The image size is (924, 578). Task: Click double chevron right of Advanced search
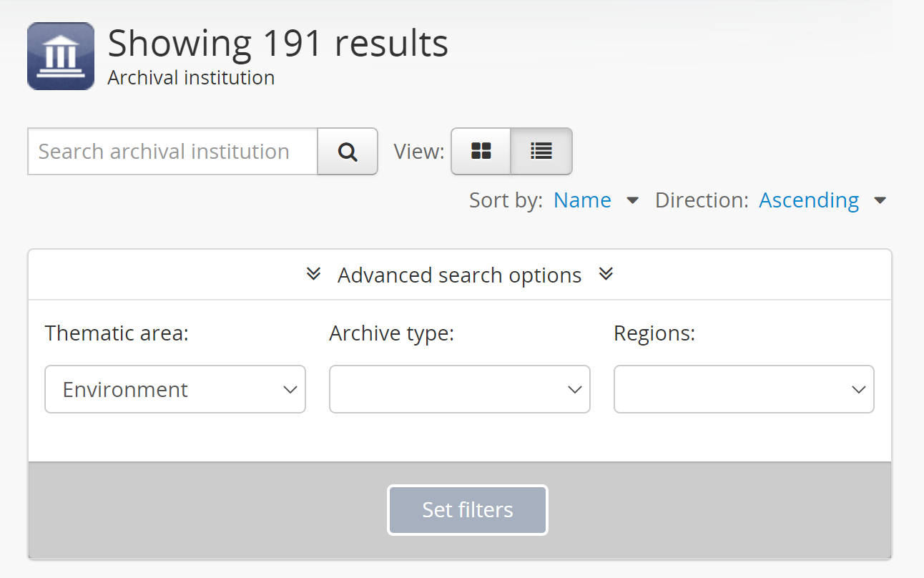point(606,274)
